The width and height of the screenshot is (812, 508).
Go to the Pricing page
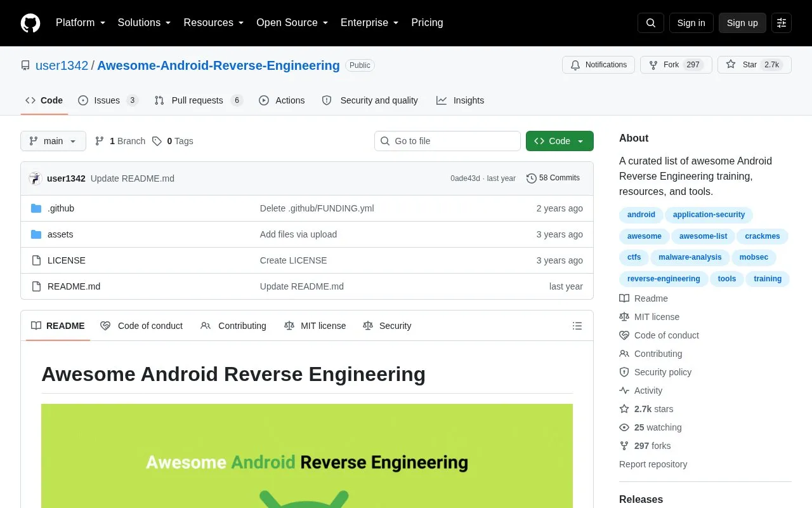point(427,23)
